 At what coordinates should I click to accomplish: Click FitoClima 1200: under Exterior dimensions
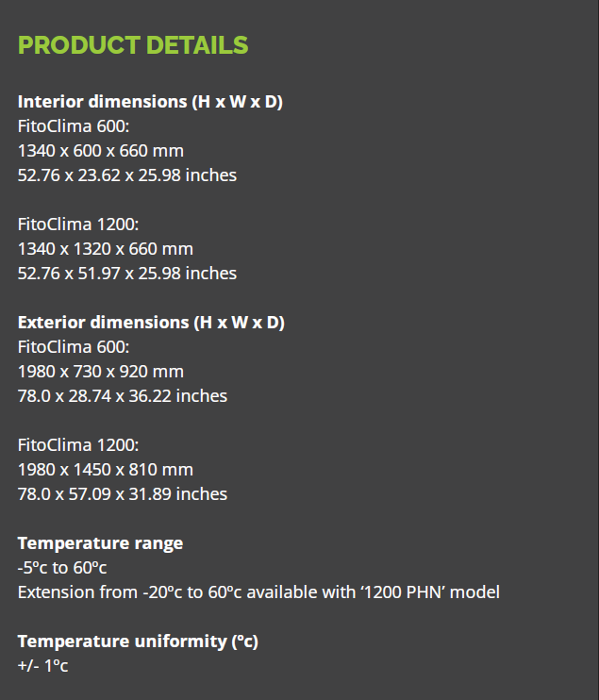78,445
